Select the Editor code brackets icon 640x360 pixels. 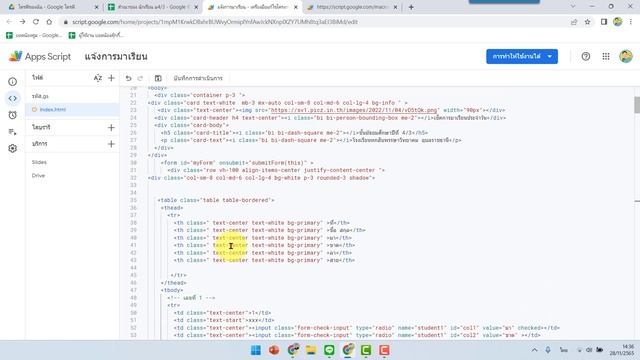[x=13, y=98]
